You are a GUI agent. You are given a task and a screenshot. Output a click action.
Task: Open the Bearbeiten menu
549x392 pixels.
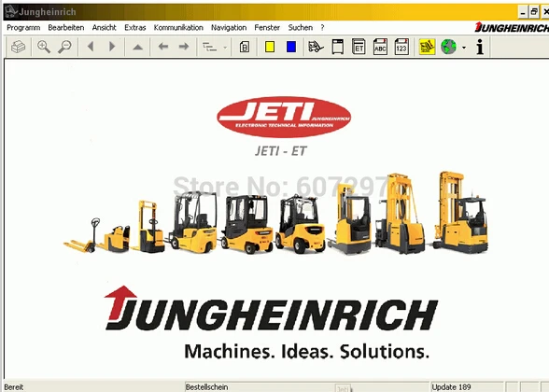pyautogui.click(x=66, y=28)
